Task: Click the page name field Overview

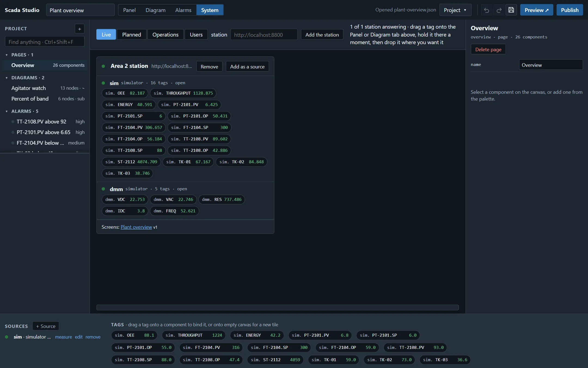Action: pyautogui.click(x=551, y=65)
